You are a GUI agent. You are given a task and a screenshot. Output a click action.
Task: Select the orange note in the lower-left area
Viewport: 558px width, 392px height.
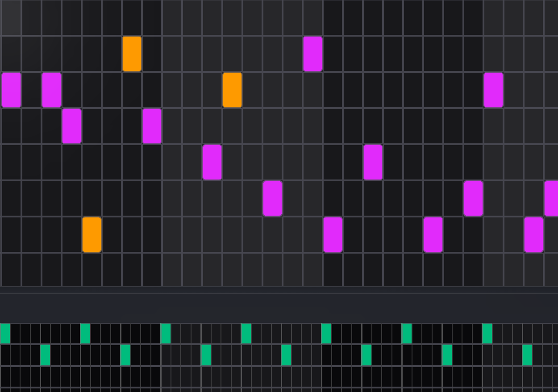pyautogui.click(x=92, y=234)
